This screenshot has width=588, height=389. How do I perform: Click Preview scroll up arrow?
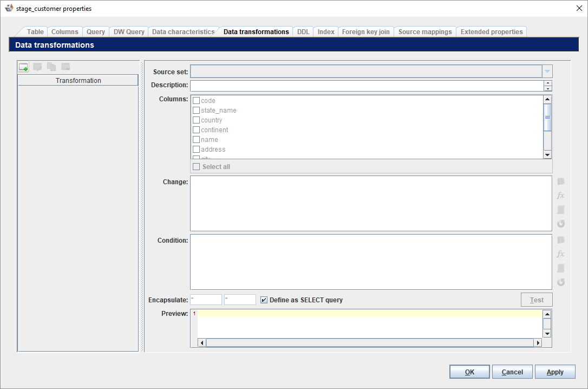click(x=547, y=314)
